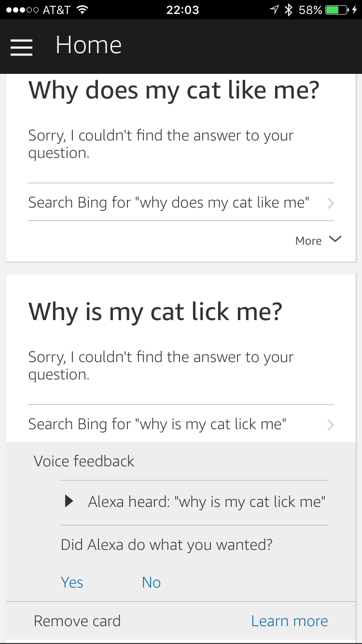Screen dimensions: 362x644
Task: Answer Yes to Did Alexa do what you wanted
Action: 72,582
